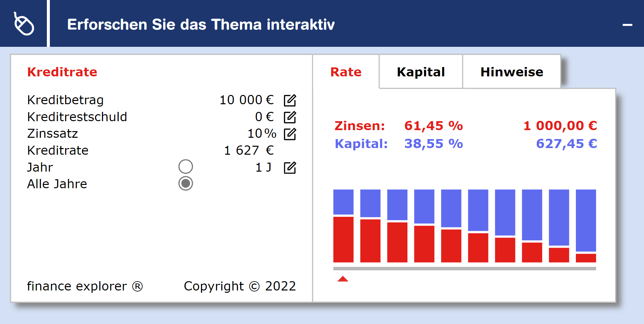Click the mouse icon in header
The image size is (644, 324).
(24, 24)
